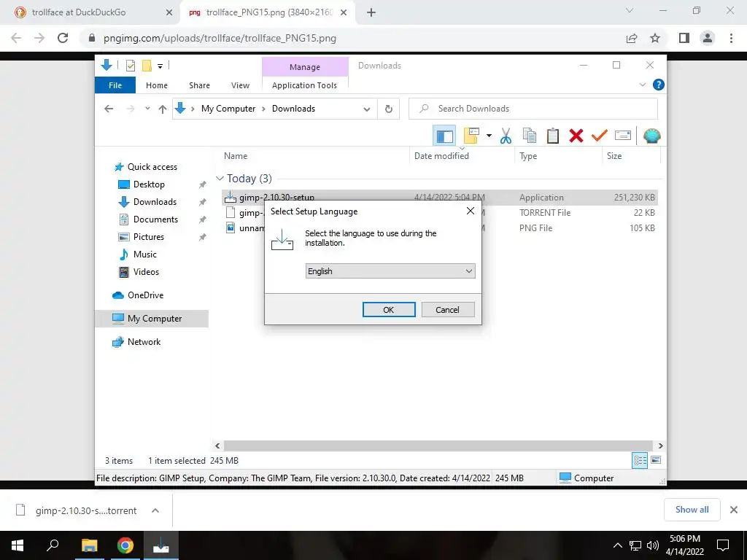This screenshot has width=747, height=560.
Task: Select Videos in the navigation pane
Action: pos(146,272)
